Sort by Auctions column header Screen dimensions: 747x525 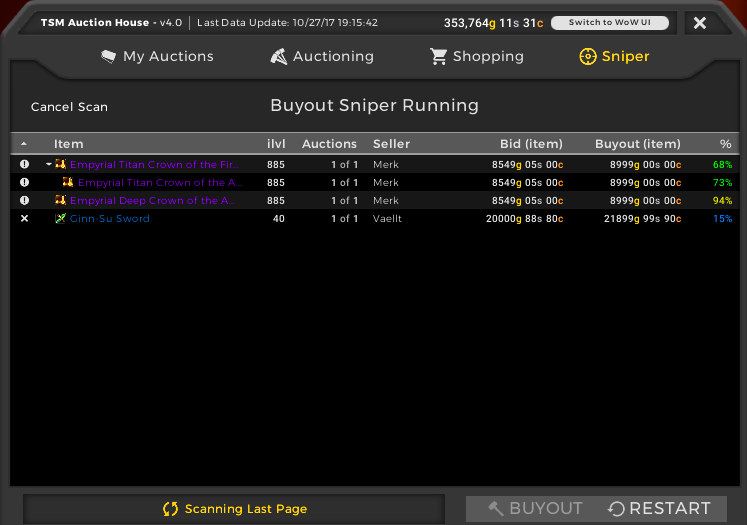tap(329, 144)
